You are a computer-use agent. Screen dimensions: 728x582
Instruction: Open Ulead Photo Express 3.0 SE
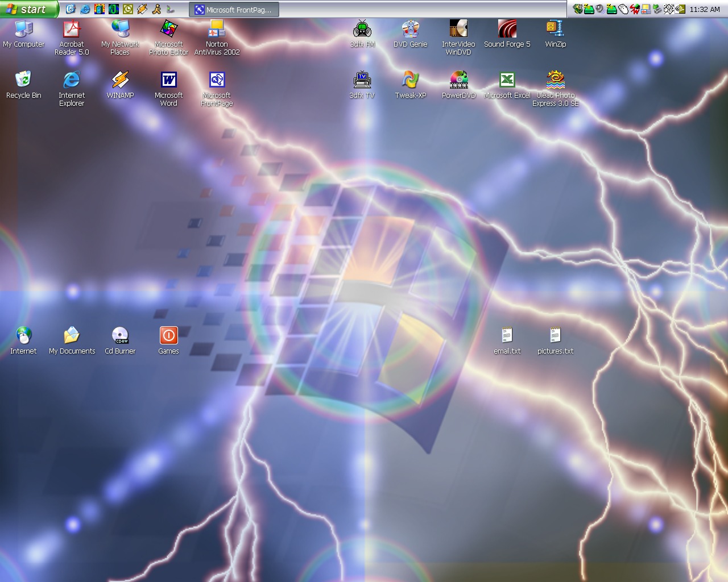point(556,89)
